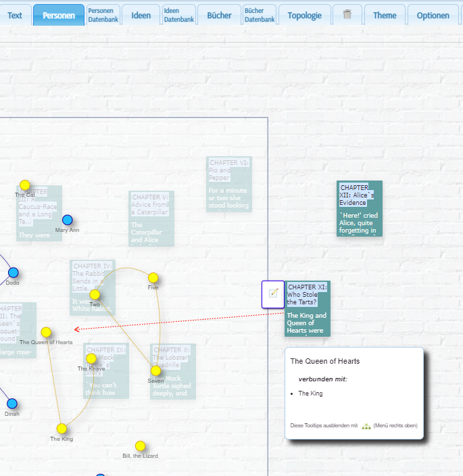This screenshot has width=463, height=476.
Task: Click the yellow node labeled Two
Action: pyautogui.click(x=95, y=294)
